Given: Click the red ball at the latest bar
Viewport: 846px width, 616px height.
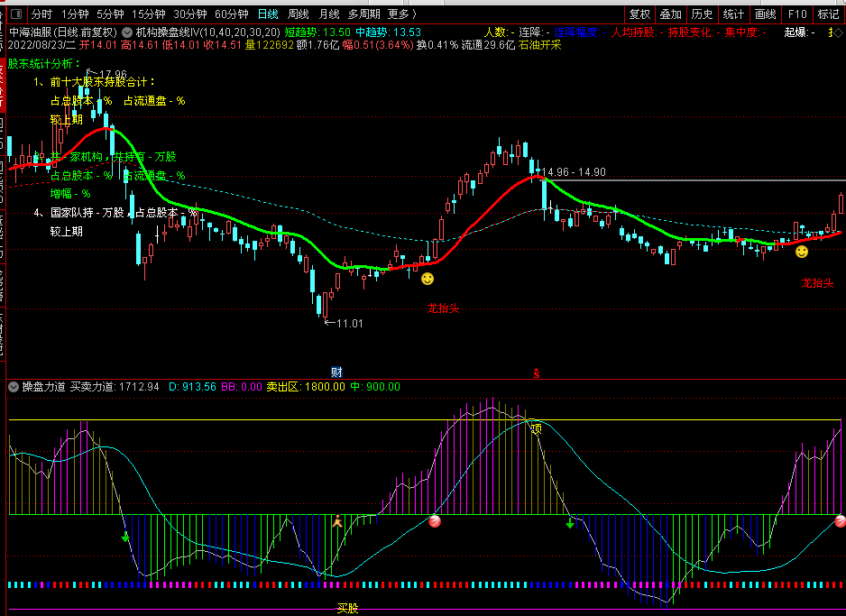Looking at the screenshot, I should (x=840, y=521).
